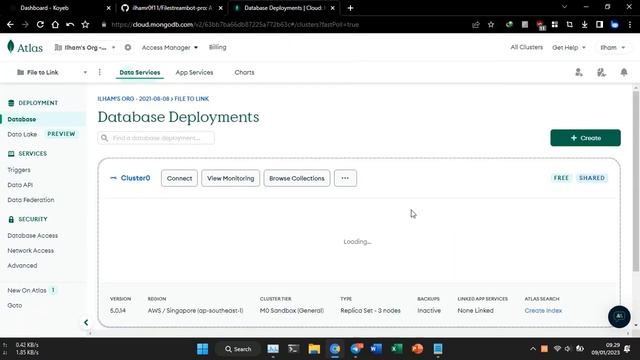This screenshot has height=360, width=640.
Task: Click the Cluster0 more options button
Action: pos(345,178)
